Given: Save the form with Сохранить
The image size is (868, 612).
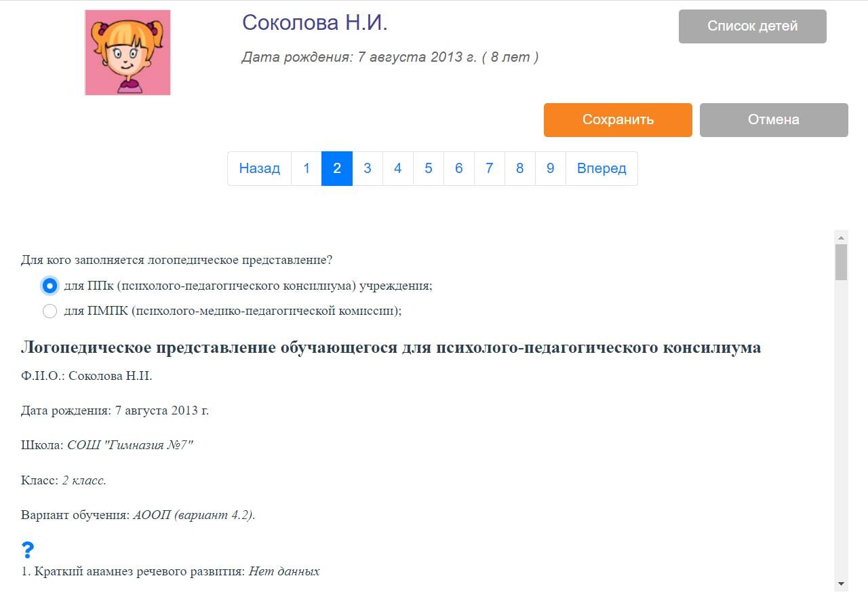Looking at the screenshot, I should [618, 120].
